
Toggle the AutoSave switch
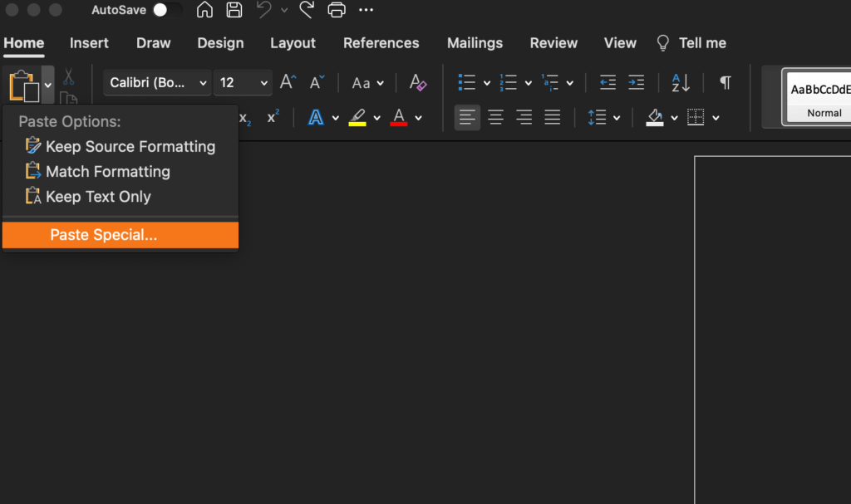click(167, 10)
